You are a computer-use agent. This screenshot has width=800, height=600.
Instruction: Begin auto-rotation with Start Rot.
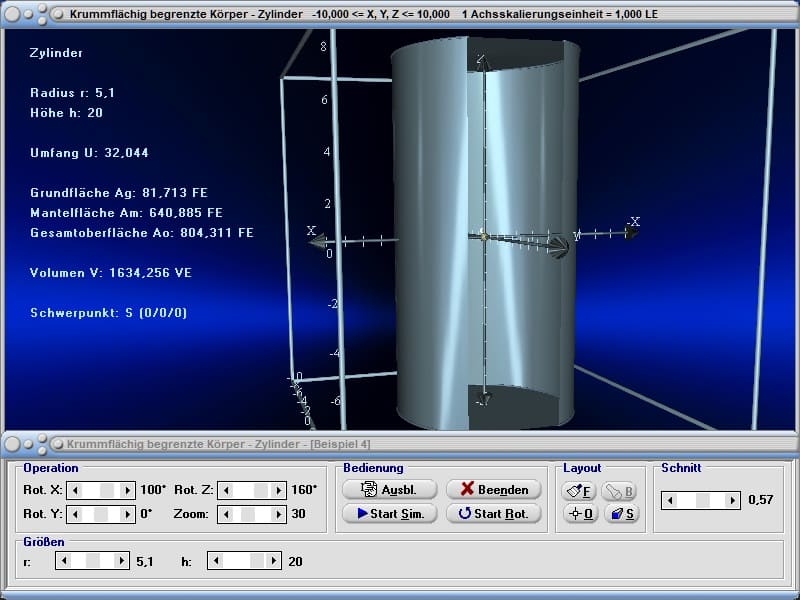(493, 513)
